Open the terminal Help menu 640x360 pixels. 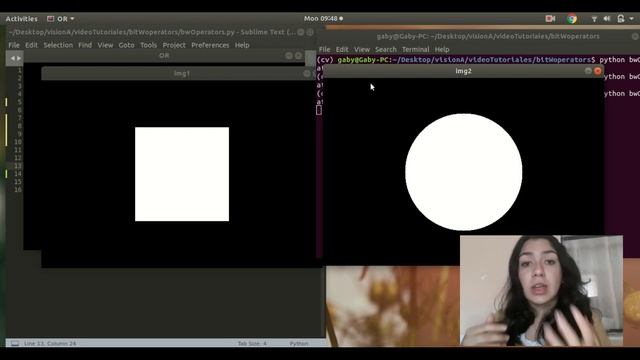(x=442, y=49)
